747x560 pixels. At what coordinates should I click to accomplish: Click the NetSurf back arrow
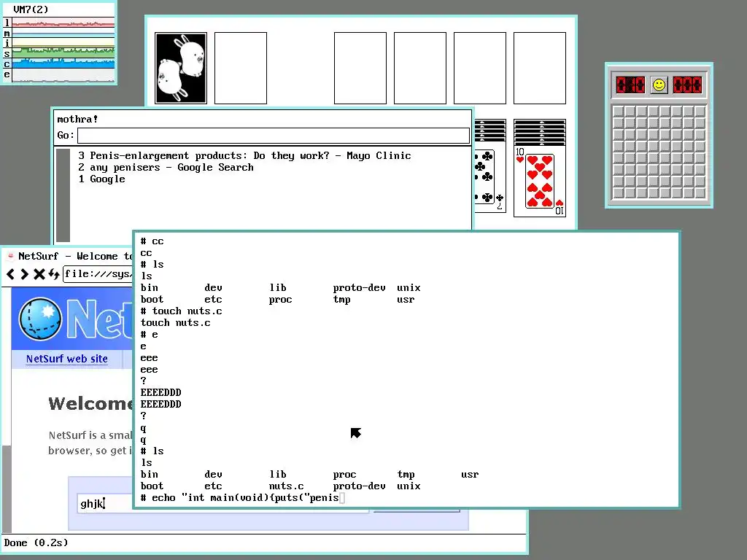pos(11,274)
